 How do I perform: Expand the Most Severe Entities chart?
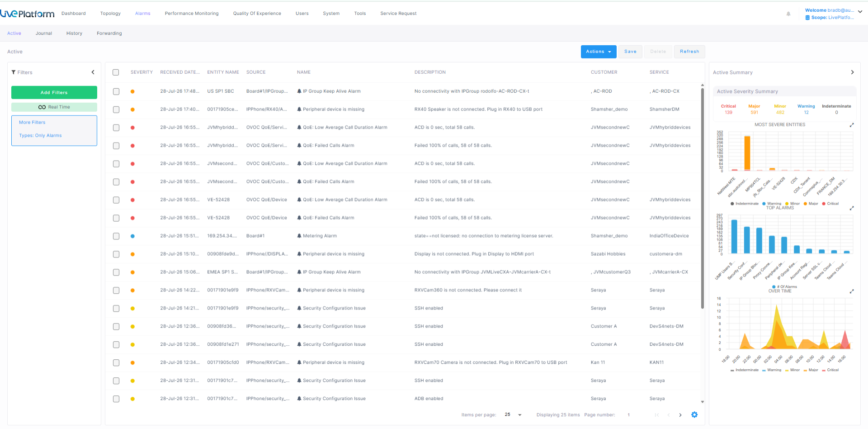pyautogui.click(x=852, y=125)
